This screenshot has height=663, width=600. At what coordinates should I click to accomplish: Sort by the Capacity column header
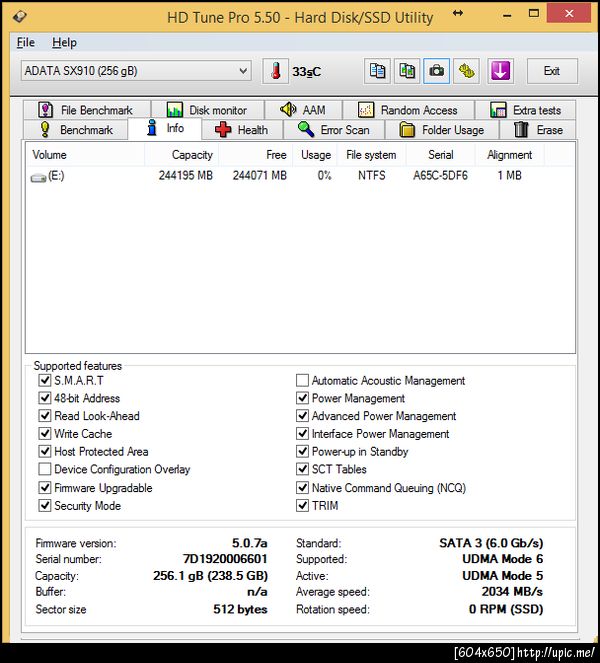click(181, 155)
